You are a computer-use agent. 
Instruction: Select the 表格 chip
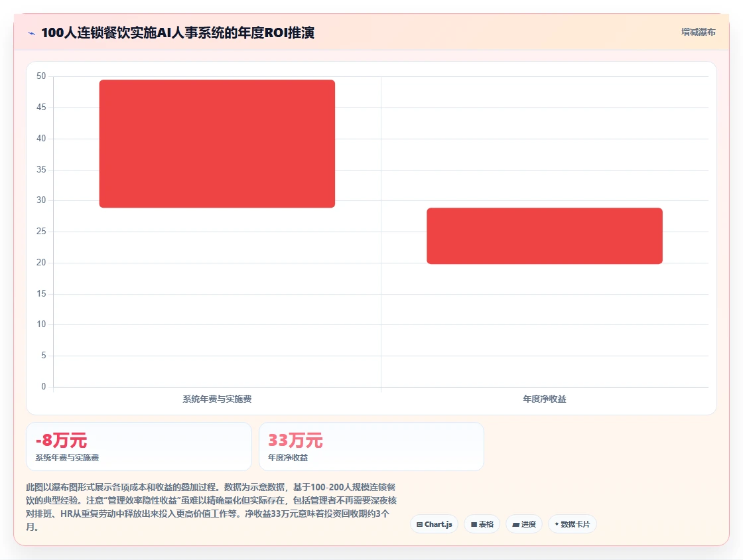coord(482,524)
